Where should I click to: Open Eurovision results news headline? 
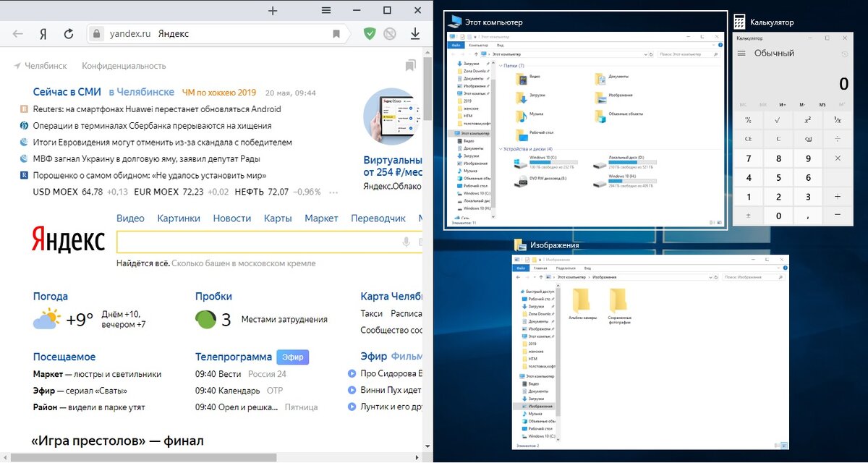click(x=163, y=143)
